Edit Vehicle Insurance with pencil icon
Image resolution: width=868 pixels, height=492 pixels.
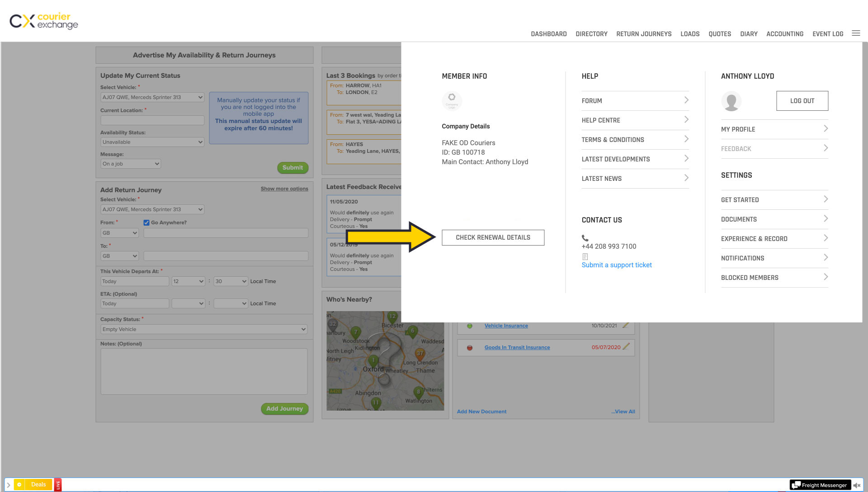pyautogui.click(x=626, y=325)
